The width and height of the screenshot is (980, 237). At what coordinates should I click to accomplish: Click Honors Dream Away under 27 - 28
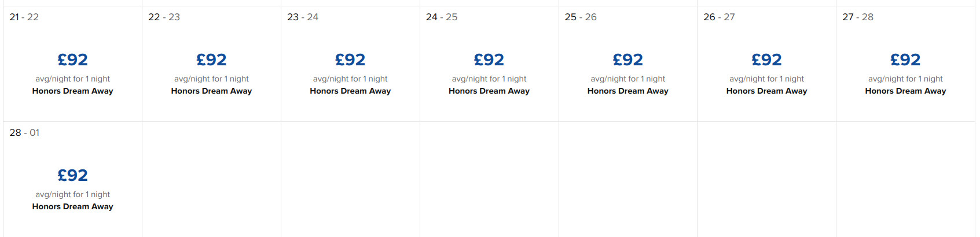coord(905,91)
